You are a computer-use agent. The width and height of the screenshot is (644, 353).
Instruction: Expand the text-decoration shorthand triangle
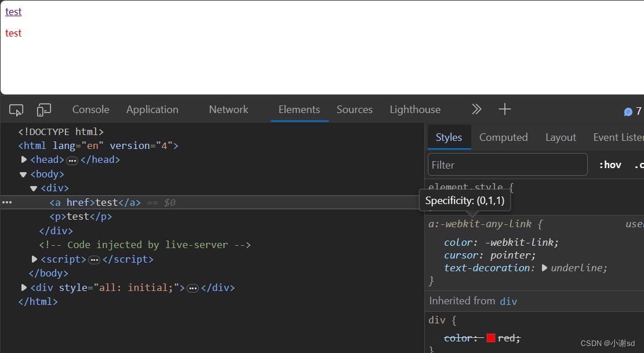coord(544,268)
